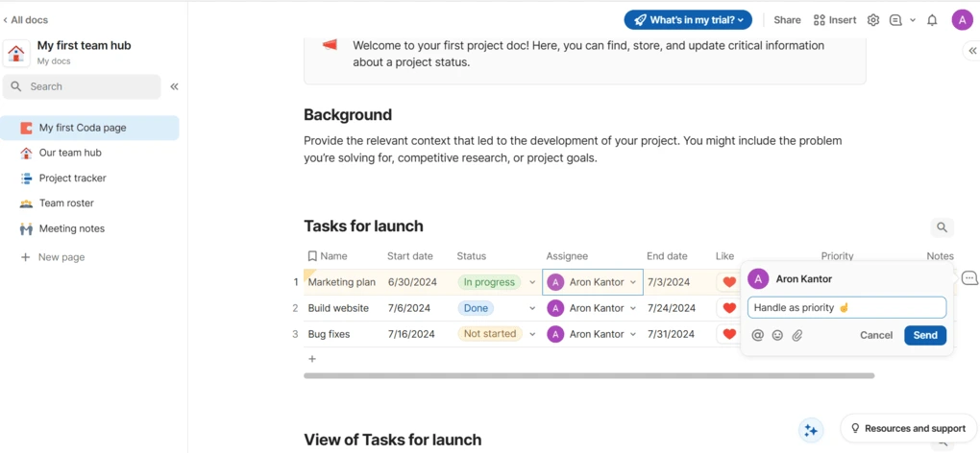980x453 pixels.
Task: Open the comments panel icon
Action: point(895,20)
